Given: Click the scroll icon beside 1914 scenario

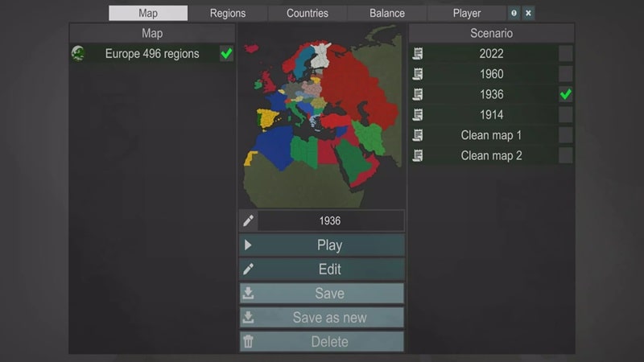Looking at the screenshot, I should pyautogui.click(x=418, y=115).
